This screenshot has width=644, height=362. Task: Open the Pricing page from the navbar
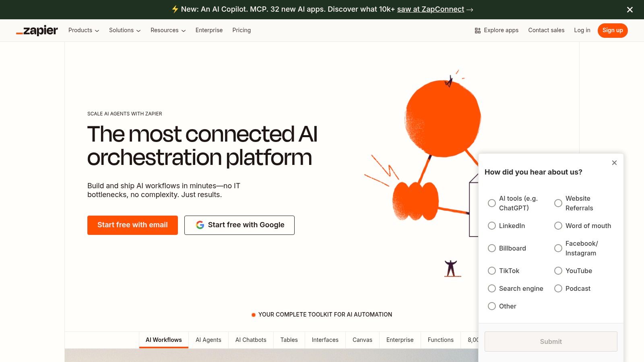tap(242, 30)
